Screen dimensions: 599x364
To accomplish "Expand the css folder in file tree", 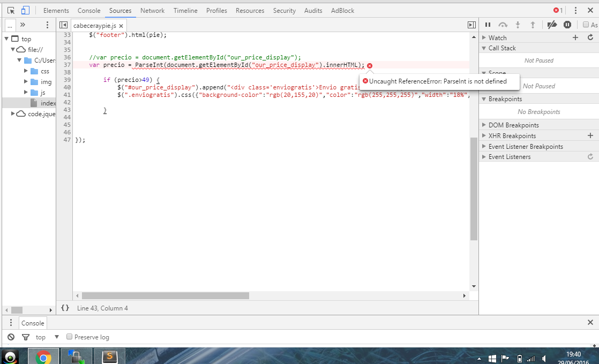I will (x=26, y=71).
